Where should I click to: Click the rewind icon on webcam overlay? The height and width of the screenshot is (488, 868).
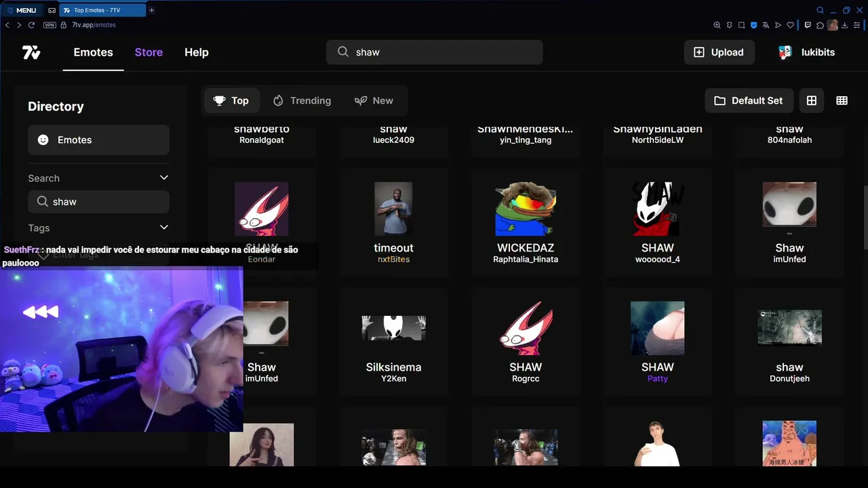pyautogui.click(x=41, y=312)
